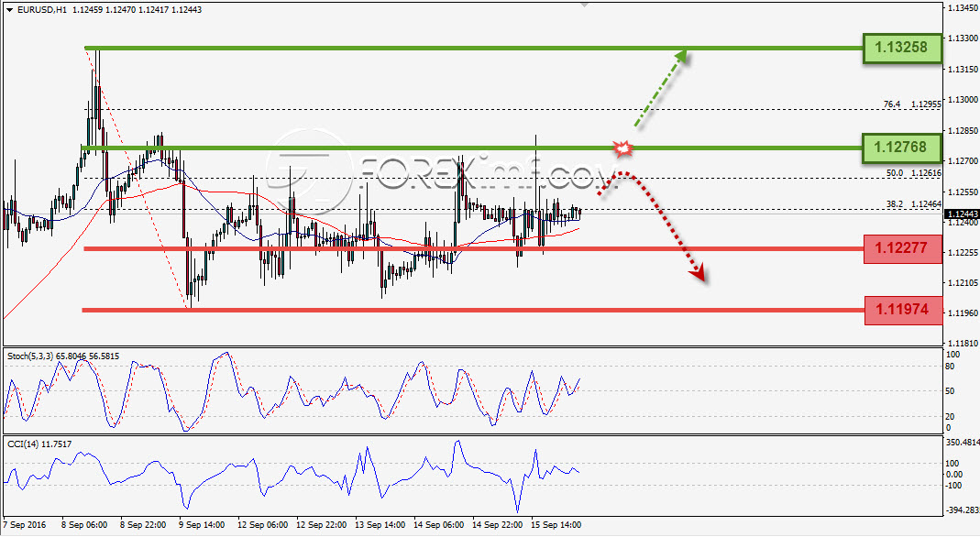
Task: Click 1.13000 on the price scale
Action: [x=963, y=100]
